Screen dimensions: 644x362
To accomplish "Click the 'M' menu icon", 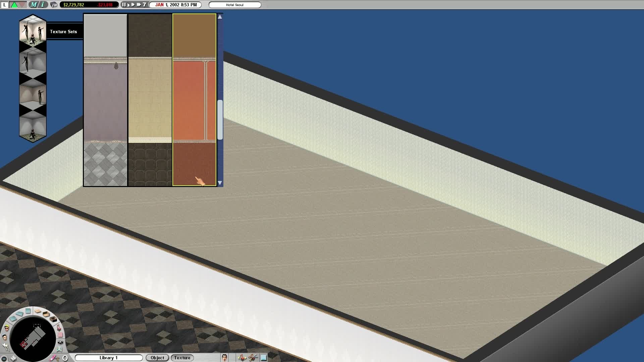I will click(x=34, y=5).
